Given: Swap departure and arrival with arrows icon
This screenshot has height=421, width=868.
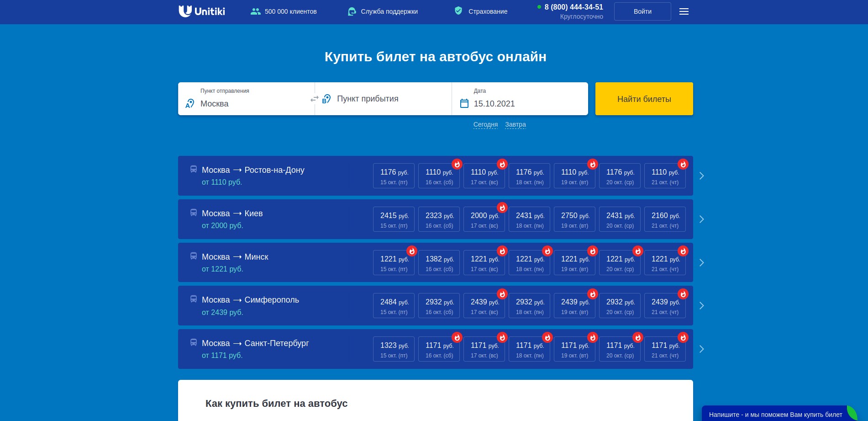Looking at the screenshot, I should 315,99.
